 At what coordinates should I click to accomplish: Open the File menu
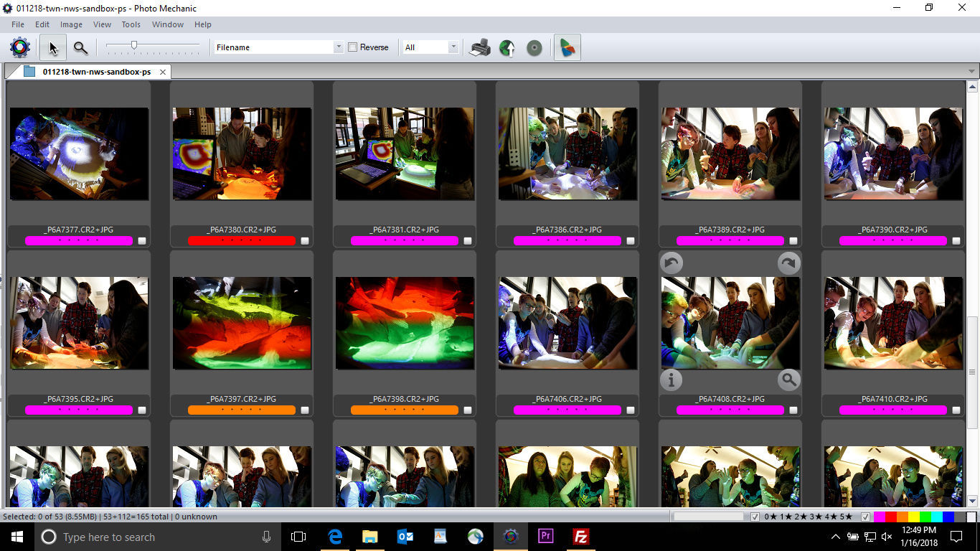(x=18, y=24)
